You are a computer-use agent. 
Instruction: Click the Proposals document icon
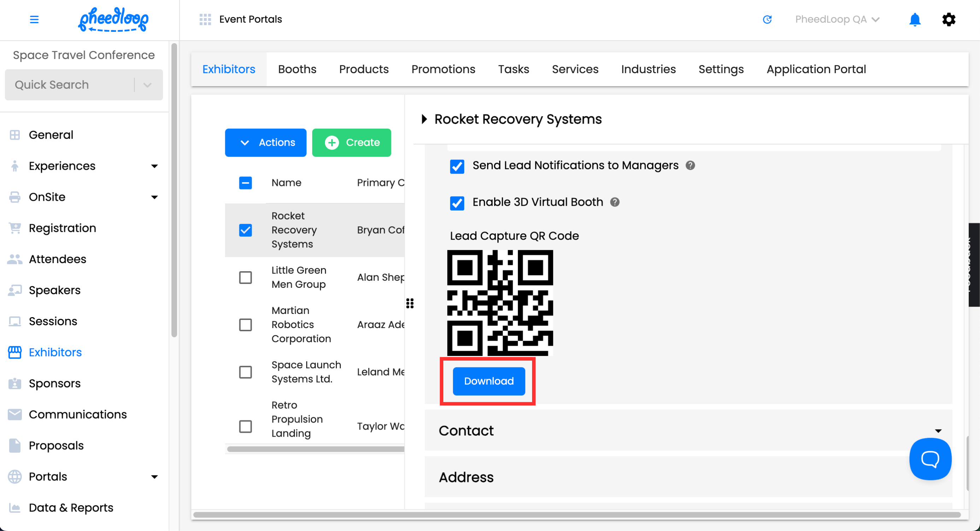[15, 446]
